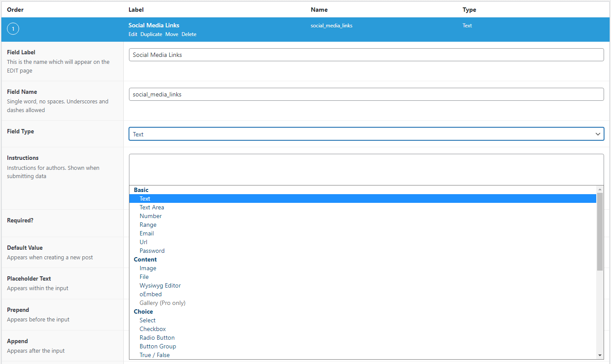The width and height of the screenshot is (611, 364).
Task: Choose Text Area from field type list
Action: coord(152,207)
